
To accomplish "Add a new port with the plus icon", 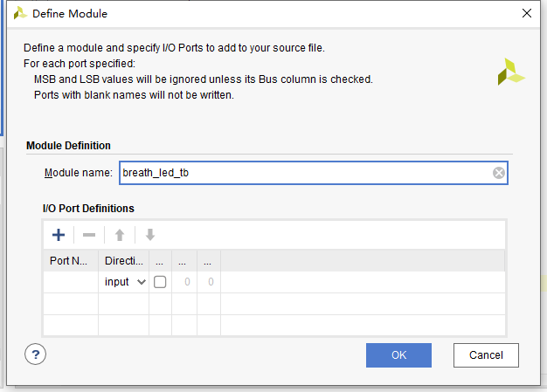I will click(59, 235).
